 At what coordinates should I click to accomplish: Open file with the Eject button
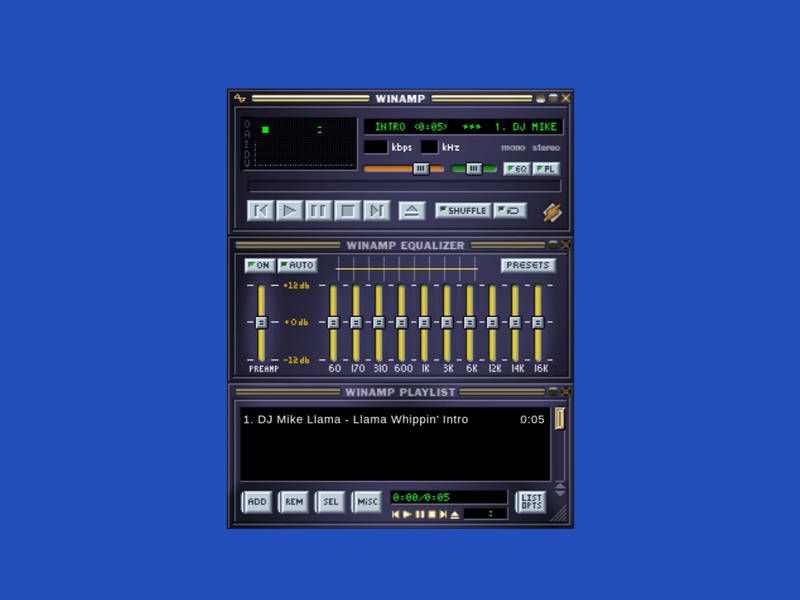[x=411, y=210]
